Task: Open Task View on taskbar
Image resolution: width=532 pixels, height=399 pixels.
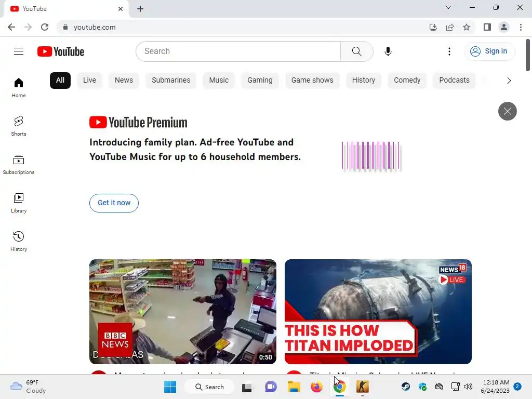Action: point(247,387)
